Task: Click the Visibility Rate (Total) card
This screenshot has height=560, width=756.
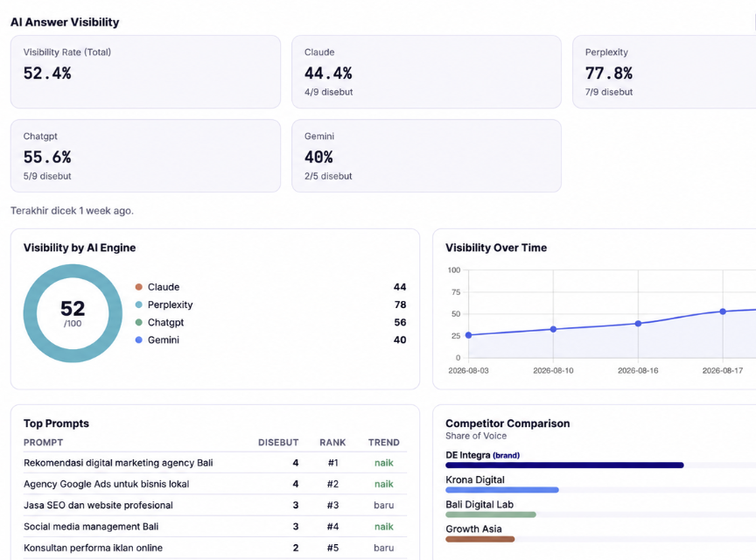Action: pyautogui.click(x=145, y=72)
